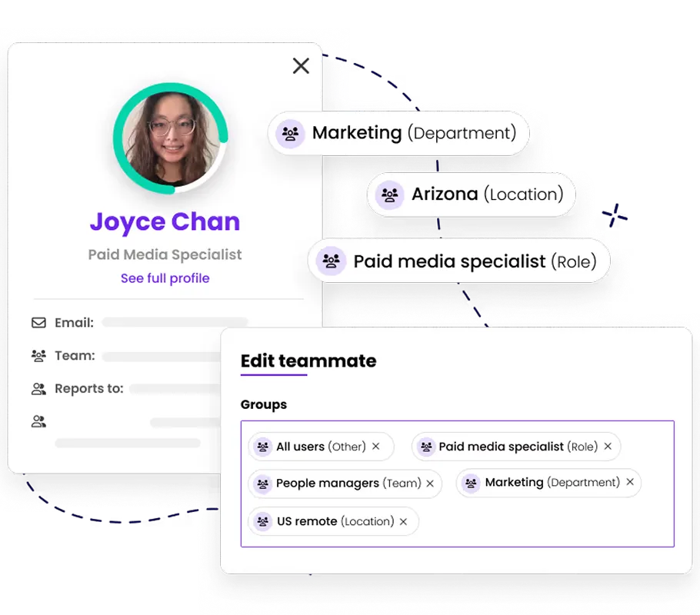Click the Team icon on the profile card
The image size is (700, 615).
(x=38, y=355)
